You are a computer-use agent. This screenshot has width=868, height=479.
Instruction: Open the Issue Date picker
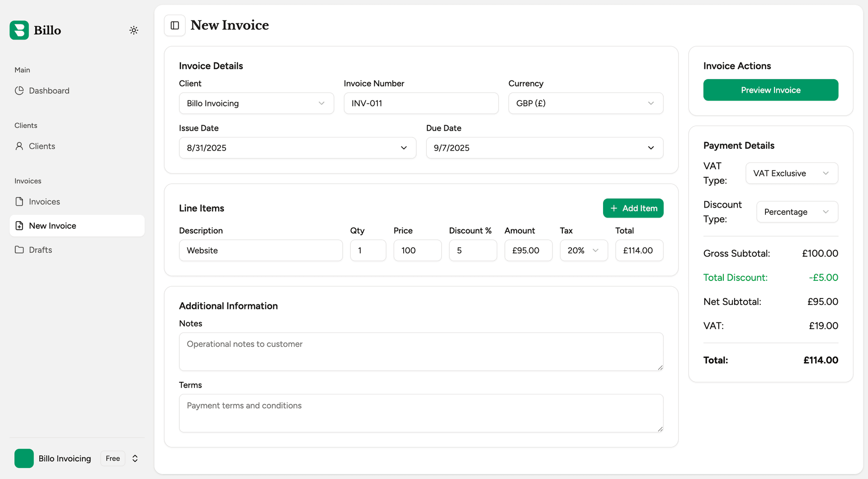[x=297, y=147]
